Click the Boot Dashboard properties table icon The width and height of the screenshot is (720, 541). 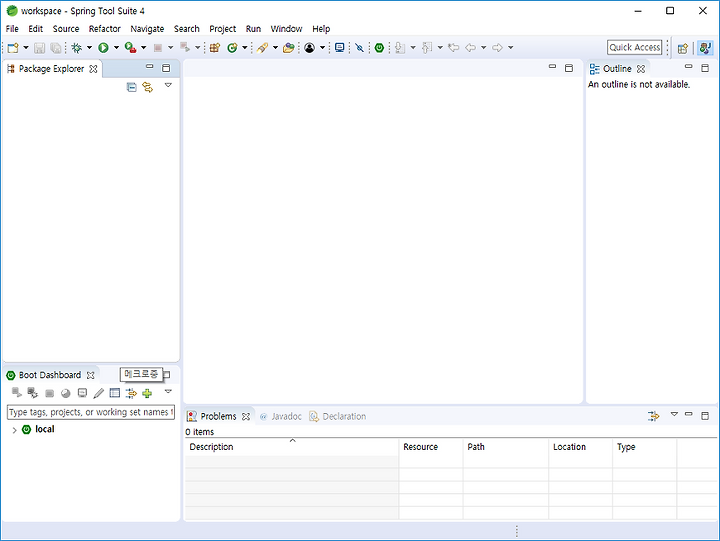coord(115,393)
